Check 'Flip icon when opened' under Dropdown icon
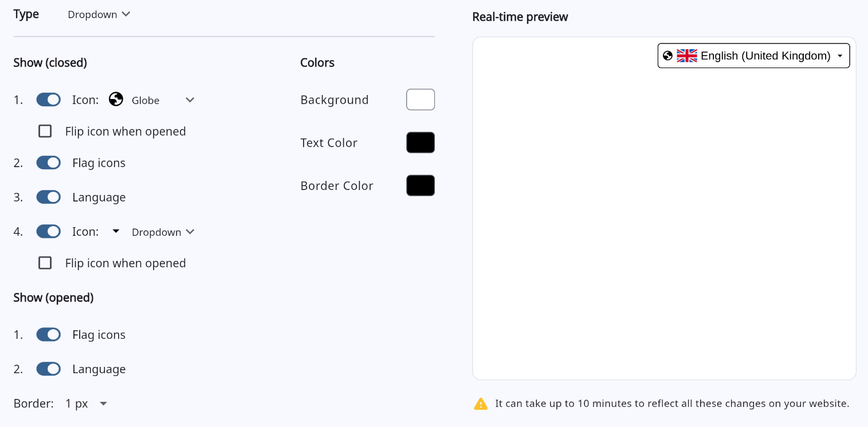This screenshot has width=868, height=427. 45,263
